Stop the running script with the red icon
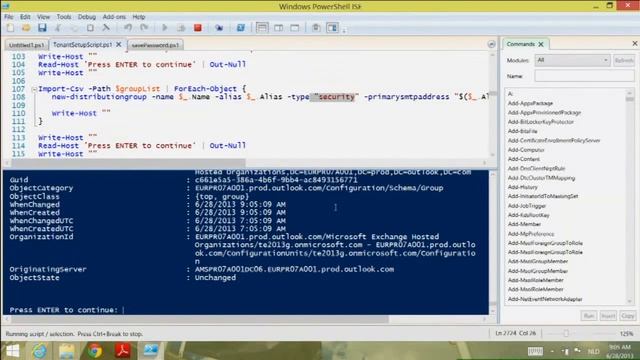Screen dimensions: 640x360 point(198,28)
